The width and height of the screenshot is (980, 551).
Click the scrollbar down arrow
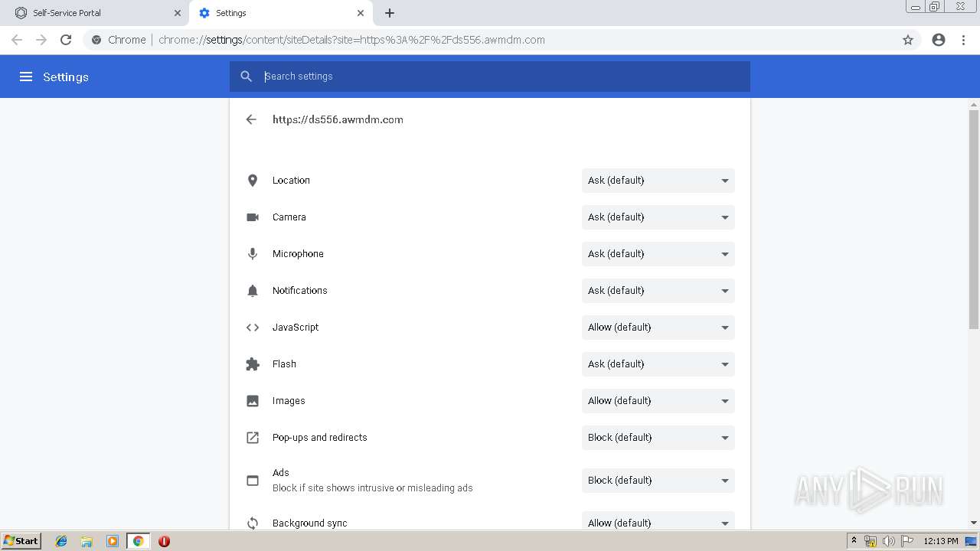(974, 523)
